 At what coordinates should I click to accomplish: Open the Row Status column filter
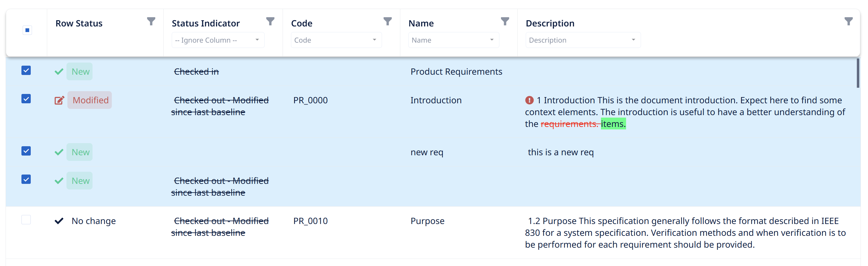pos(151,21)
